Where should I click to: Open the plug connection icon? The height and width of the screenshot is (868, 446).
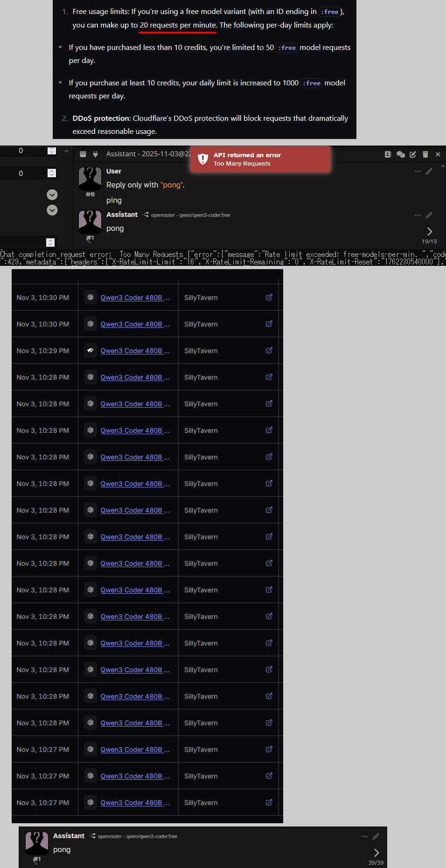(95, 154)
